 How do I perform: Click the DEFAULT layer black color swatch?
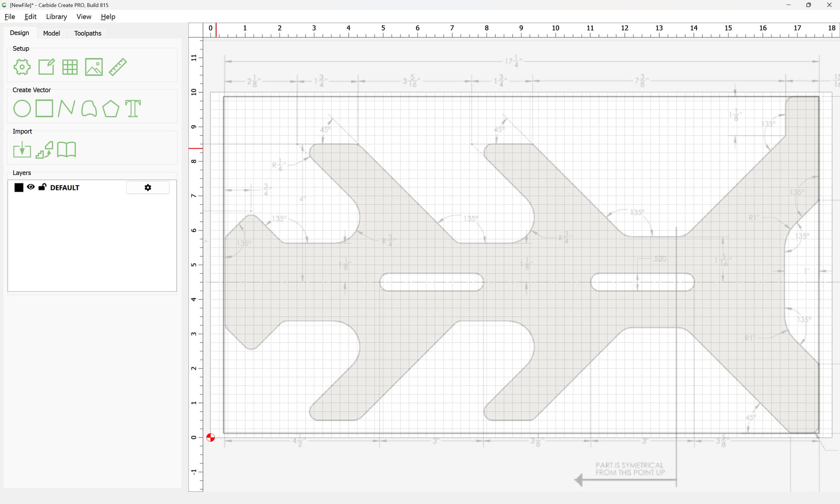(x=19, y=188)
